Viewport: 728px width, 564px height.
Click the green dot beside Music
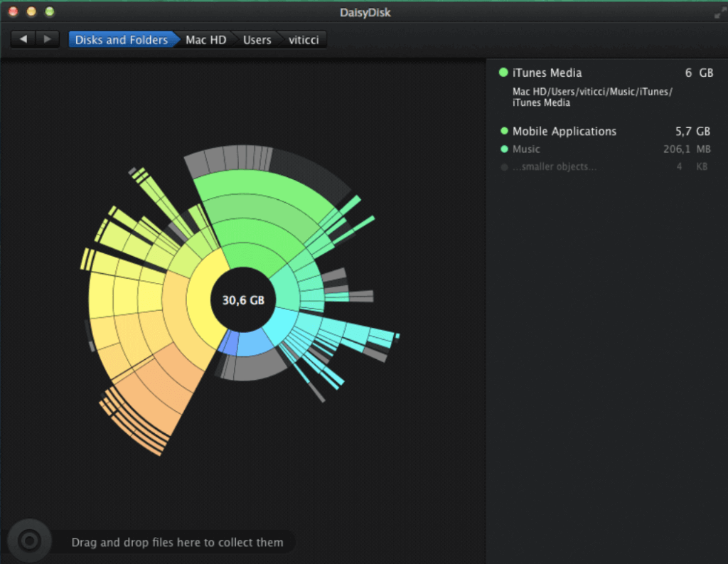click(x=504, y=149)
